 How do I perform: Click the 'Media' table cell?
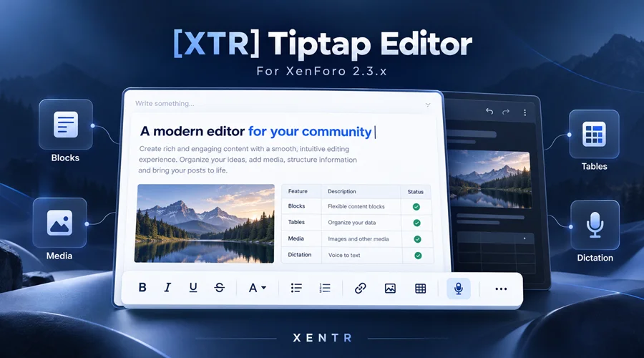pos(296,238)
